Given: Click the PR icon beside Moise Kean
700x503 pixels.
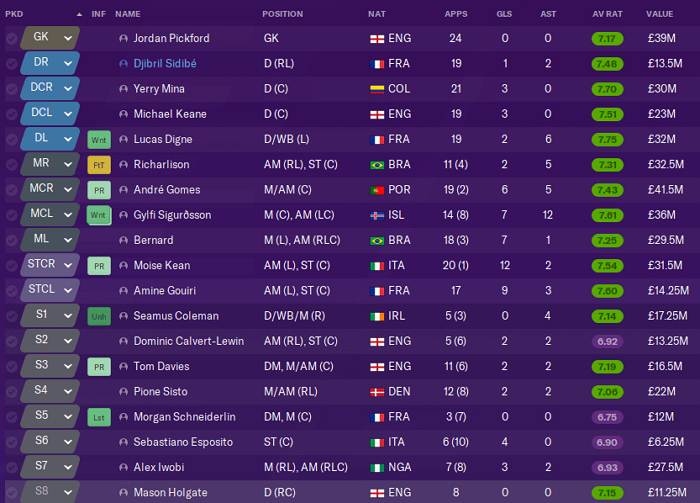Looking at the screenshot, I should [x=99, y=266].
